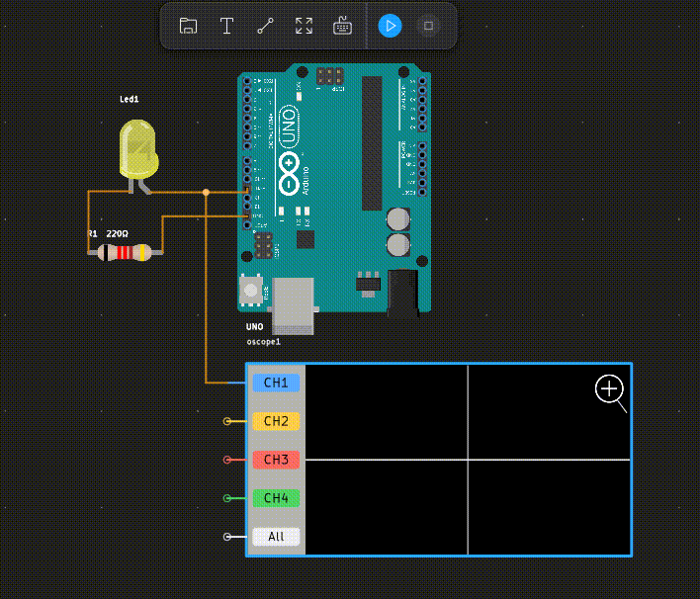The height and width of the screenshot is (599, 700).
Task: Open the project folder icon in toolbar
Action: pyautogui.click(x=188, y=26)
